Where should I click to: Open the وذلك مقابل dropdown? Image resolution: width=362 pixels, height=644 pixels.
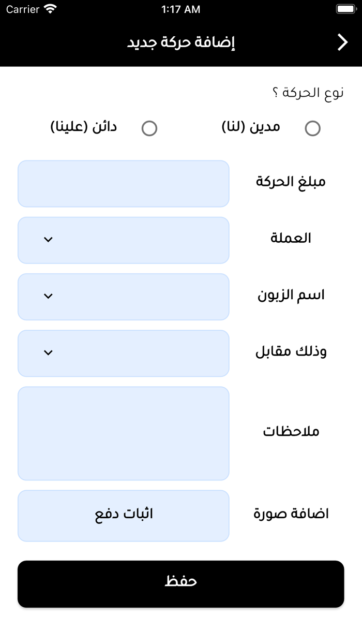[x=123, y=353]
